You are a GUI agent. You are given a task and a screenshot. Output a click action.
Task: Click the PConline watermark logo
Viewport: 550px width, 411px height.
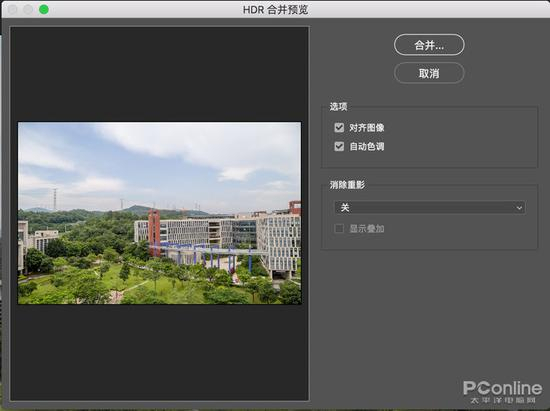pyautogui.click(x=502, y=392)
